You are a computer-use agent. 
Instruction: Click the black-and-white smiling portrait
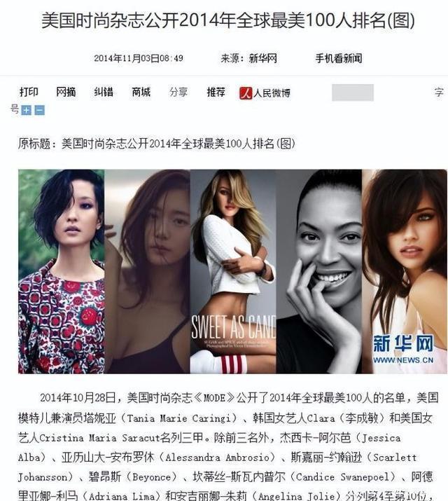(x=319, y=272)
